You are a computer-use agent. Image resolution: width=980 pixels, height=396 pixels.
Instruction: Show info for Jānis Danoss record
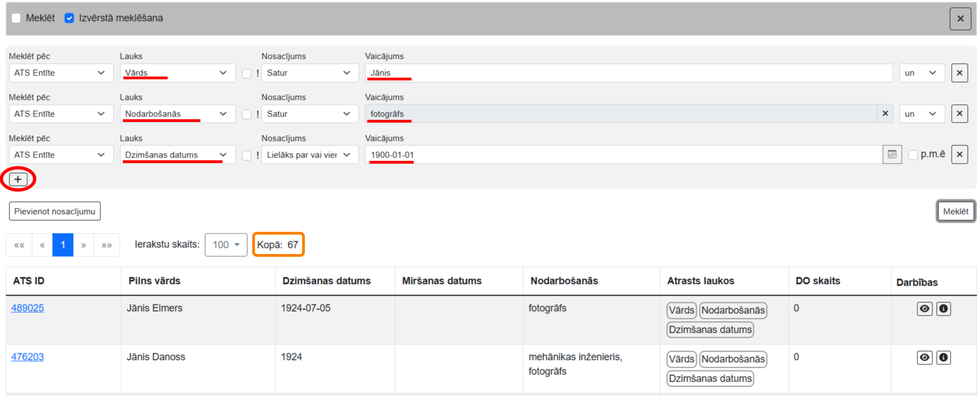(x=943, y=358)
